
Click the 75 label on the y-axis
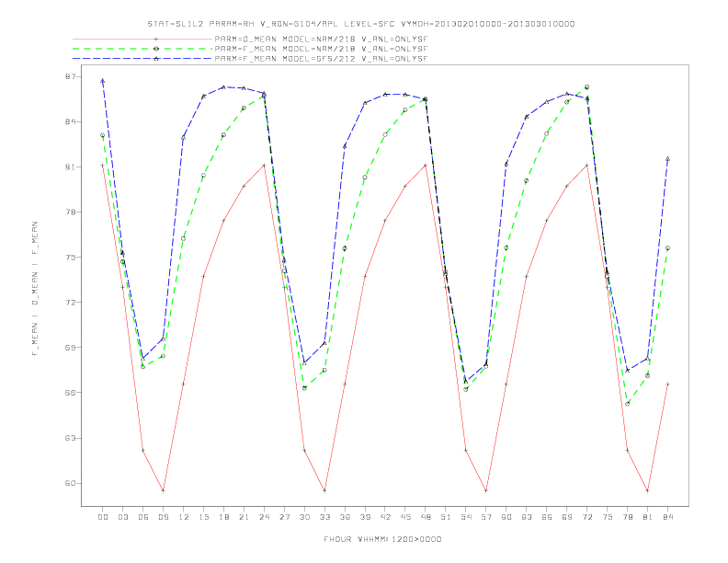pyautogui.click(x=70, y=257)
